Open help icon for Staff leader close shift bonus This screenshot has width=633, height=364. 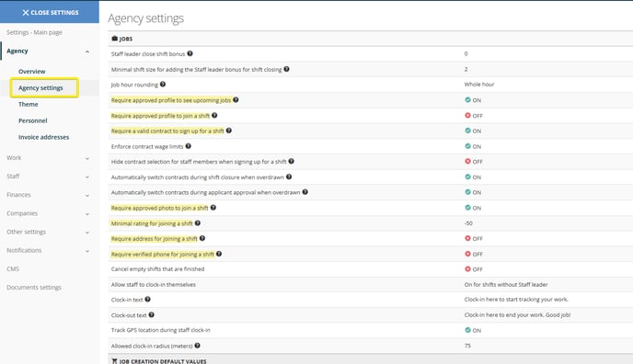coord(190,53)
